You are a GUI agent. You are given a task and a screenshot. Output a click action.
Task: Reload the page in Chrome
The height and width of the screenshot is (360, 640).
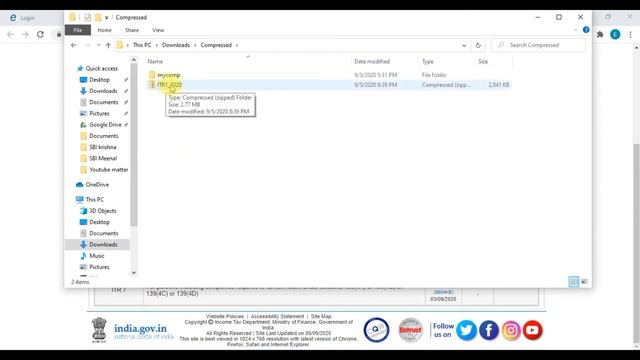[x=40, y=34]
